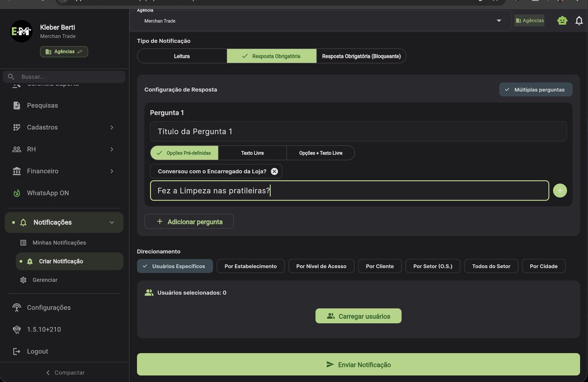Image resolution: width=588 pixels, height=382 pixels.
Task: Open the Agência dropdown for Merchan Trade
Action: 498,20
